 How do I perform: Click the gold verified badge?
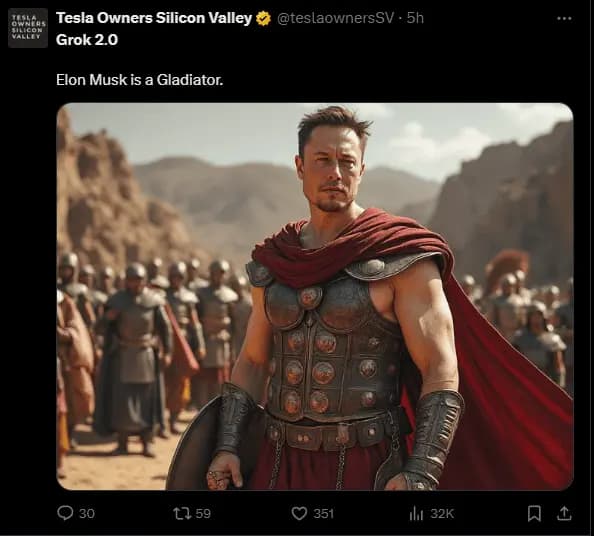263,18
